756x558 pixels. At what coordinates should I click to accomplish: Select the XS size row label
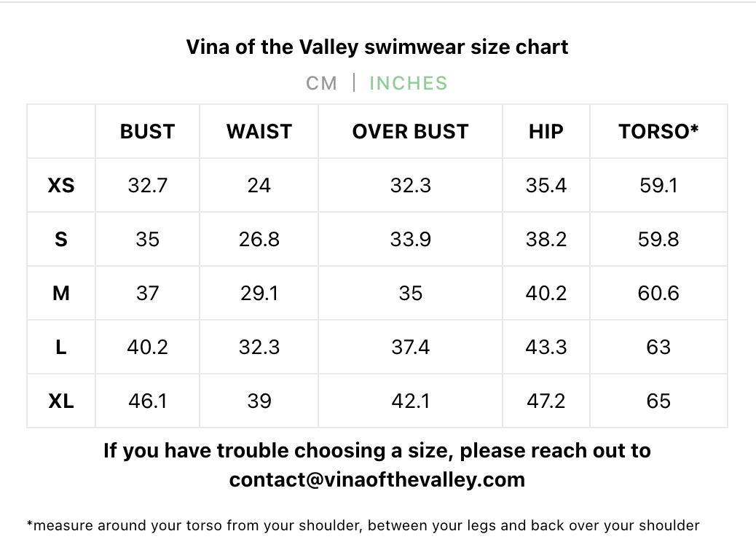click(61, 185)
